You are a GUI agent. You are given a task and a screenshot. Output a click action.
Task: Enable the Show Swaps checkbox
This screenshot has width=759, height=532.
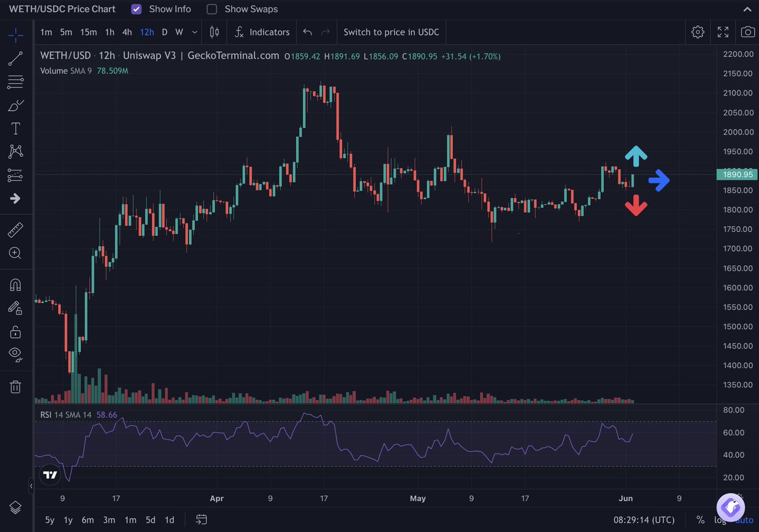211,9
